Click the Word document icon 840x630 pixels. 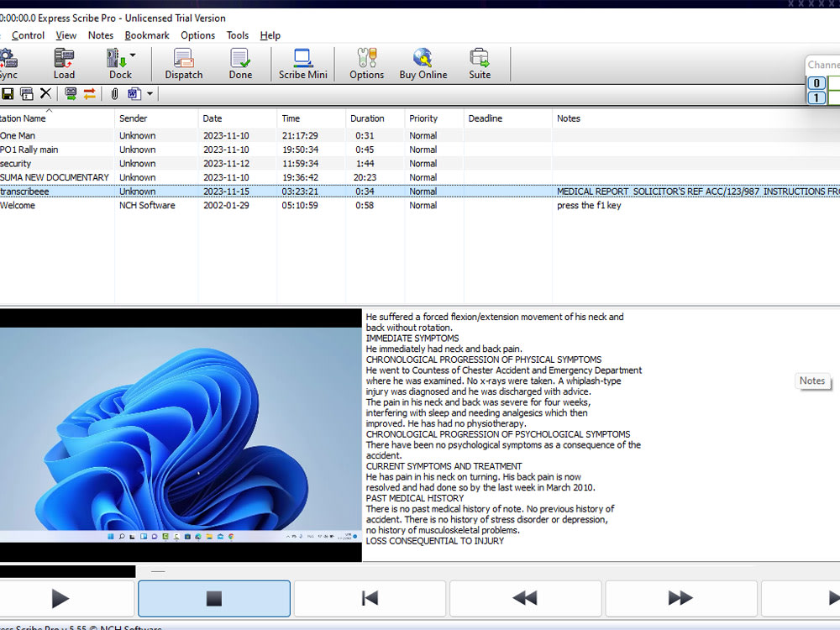coord(134,94)
